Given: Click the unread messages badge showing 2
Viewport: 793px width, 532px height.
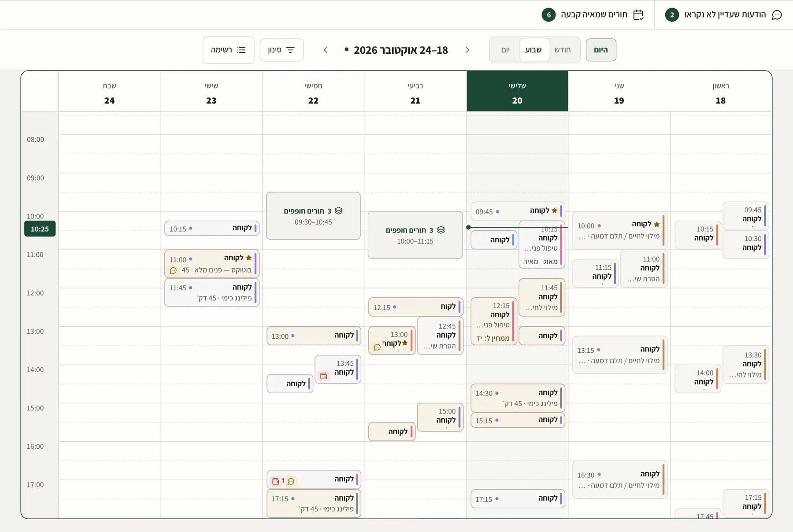Looking at the screenshot, I should tap(672, 15).
